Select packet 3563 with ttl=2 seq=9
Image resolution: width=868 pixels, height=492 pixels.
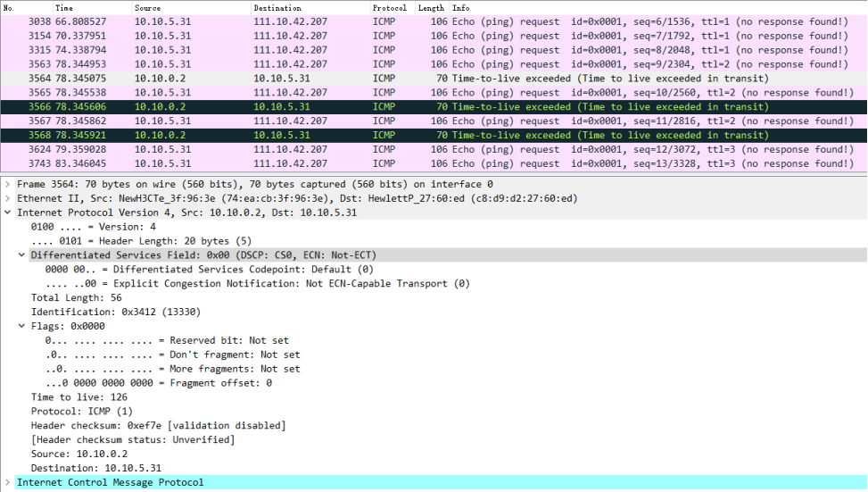434,64
